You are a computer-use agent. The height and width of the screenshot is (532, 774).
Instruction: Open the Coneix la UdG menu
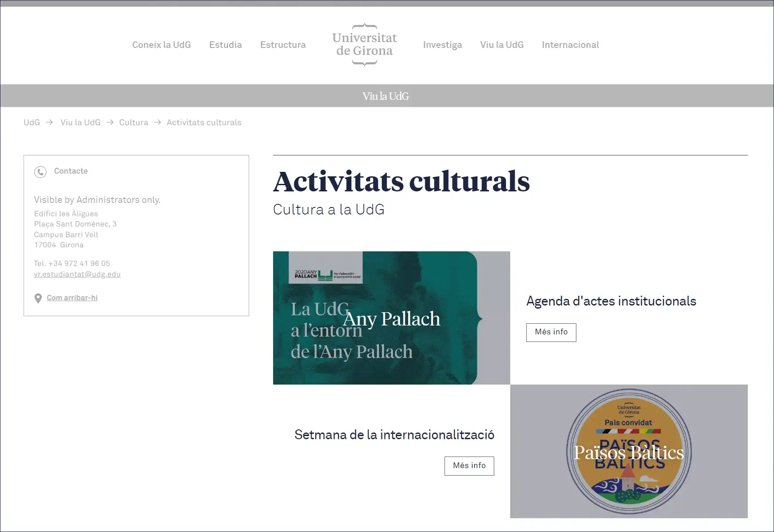(161, 45)
